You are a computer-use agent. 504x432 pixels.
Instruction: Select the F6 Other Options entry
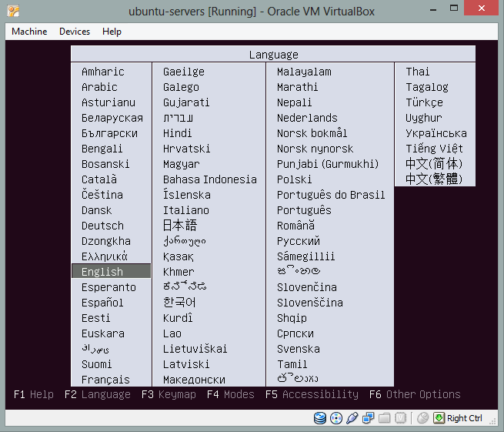(415, 394)
